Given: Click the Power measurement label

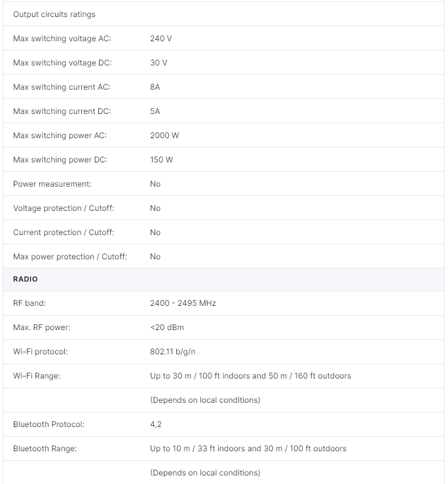Looking at the screenshot, I should pos(52,184).
